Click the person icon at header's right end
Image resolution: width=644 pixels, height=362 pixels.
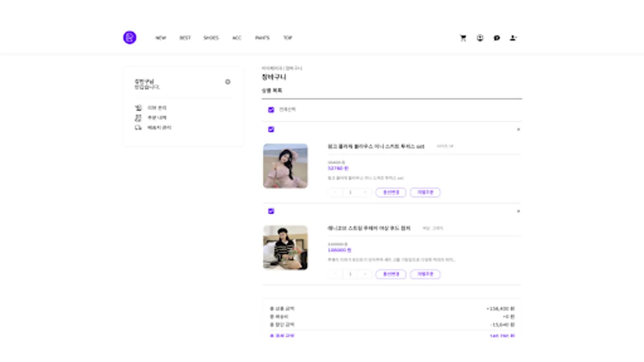coord(513,38)
